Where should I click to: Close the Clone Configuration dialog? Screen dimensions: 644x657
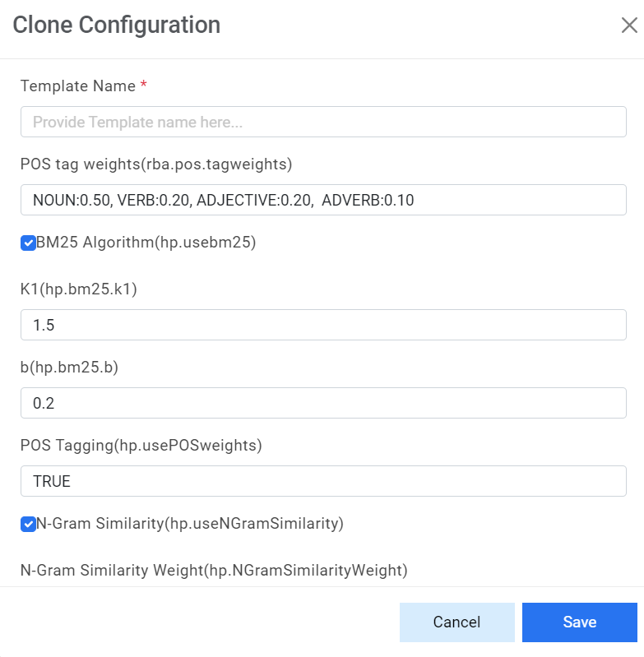[629, 25]
